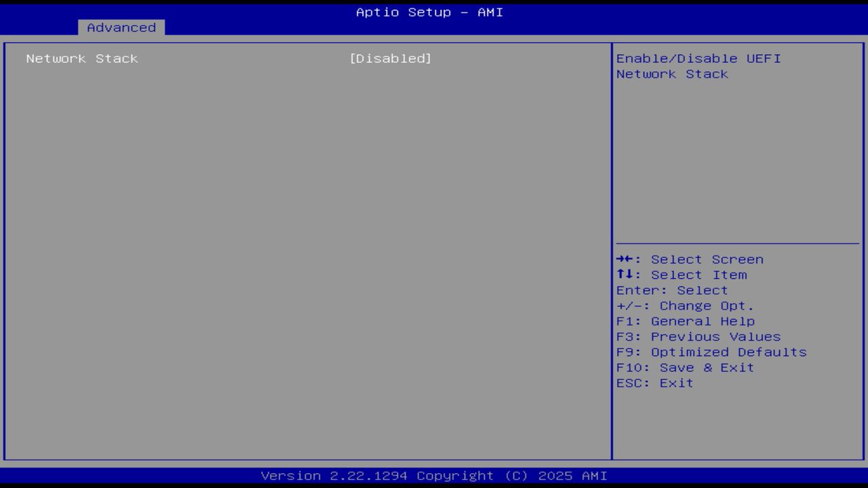Switch to the Advanced tab
This screenshot has width=868, height=488.
coord(121,27)
